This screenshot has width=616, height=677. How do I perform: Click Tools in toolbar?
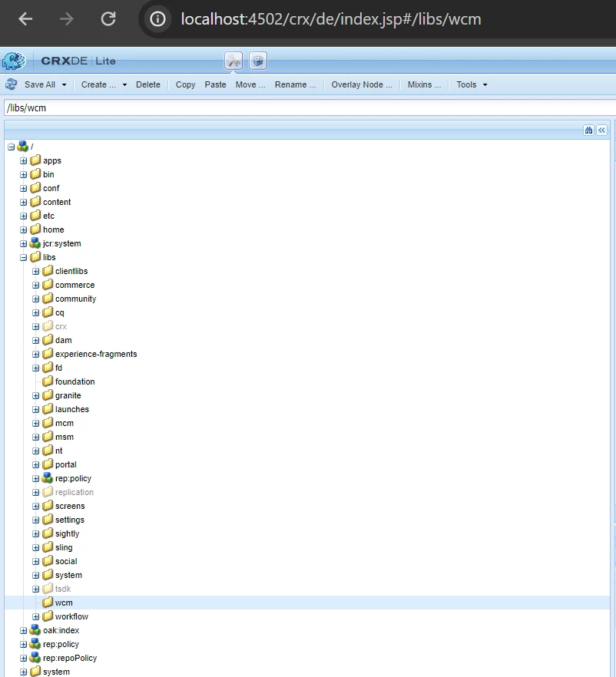466,84
